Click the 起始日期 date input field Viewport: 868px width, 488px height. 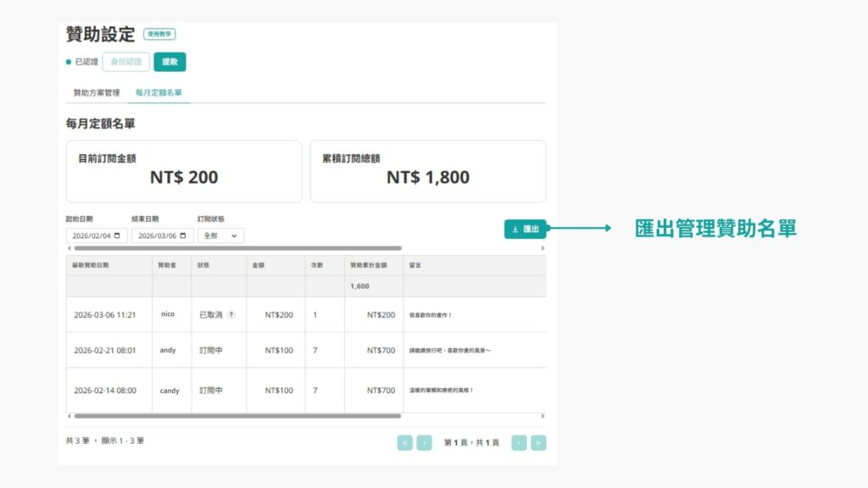89,236
